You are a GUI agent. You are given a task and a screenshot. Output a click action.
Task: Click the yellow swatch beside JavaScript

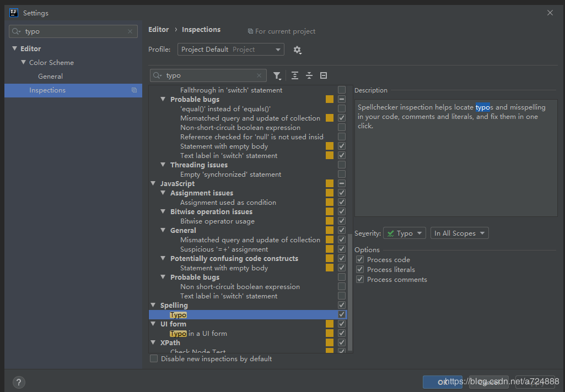329,183
